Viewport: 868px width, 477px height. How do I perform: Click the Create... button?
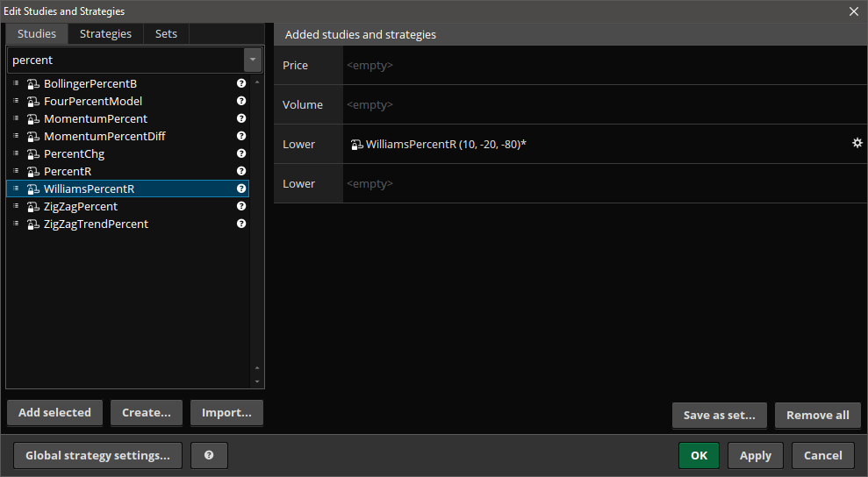click(147, 413)
